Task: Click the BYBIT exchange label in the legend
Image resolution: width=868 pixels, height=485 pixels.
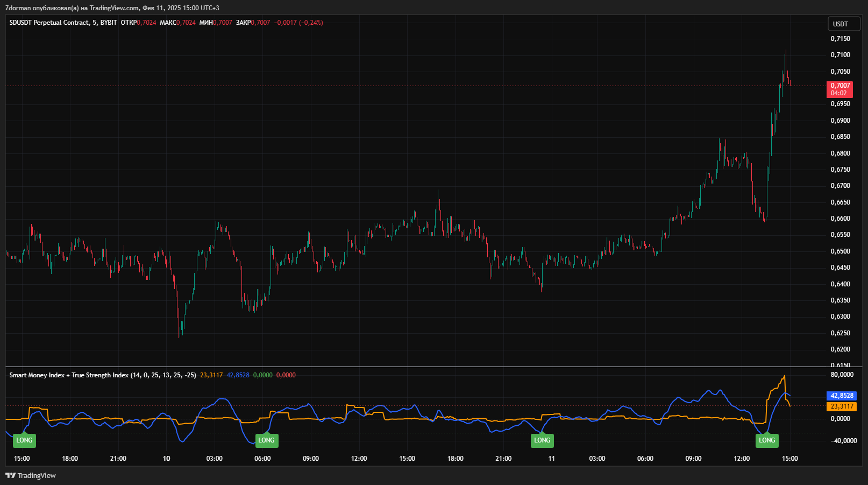Action: (109, 23)
